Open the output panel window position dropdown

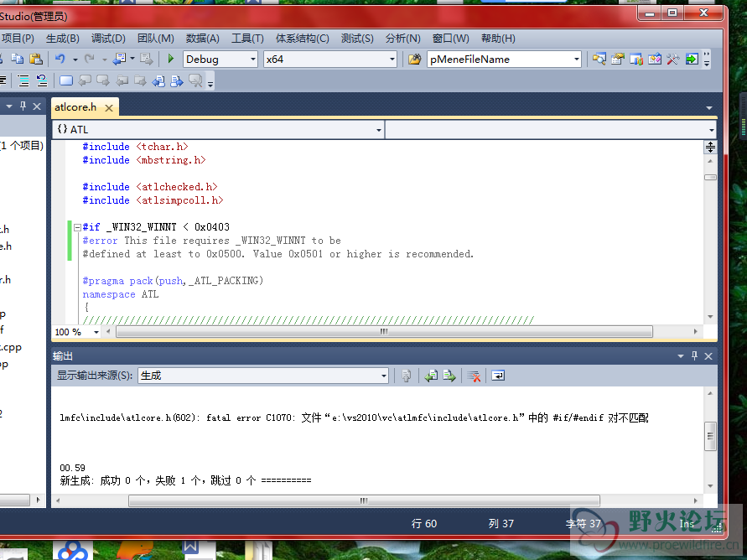[681, 356]
